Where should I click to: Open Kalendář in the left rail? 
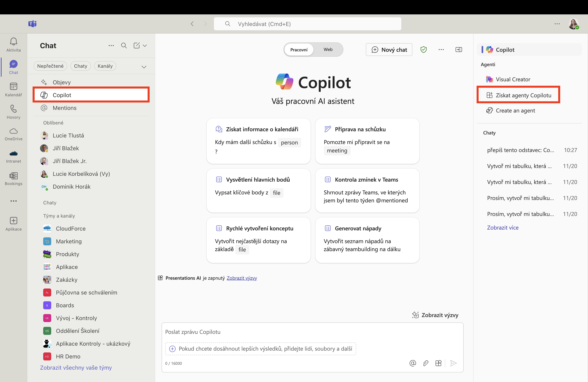[14, 87]
